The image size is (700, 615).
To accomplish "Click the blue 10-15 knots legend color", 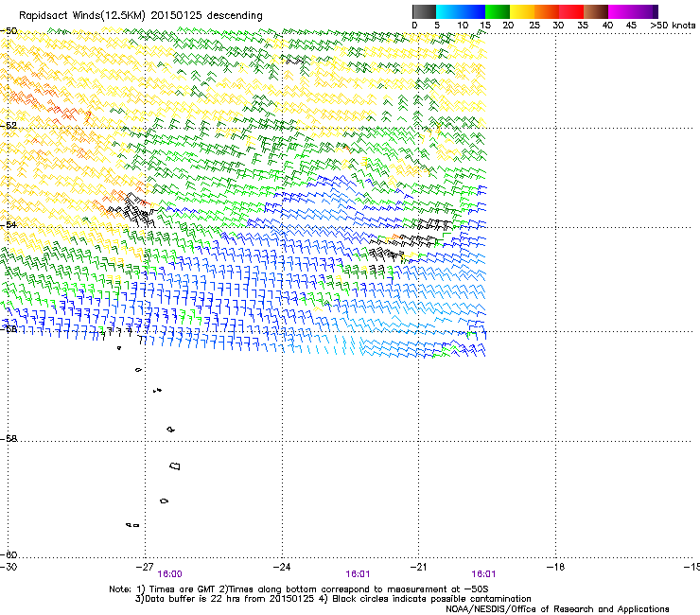I will (x=473, y=11).
